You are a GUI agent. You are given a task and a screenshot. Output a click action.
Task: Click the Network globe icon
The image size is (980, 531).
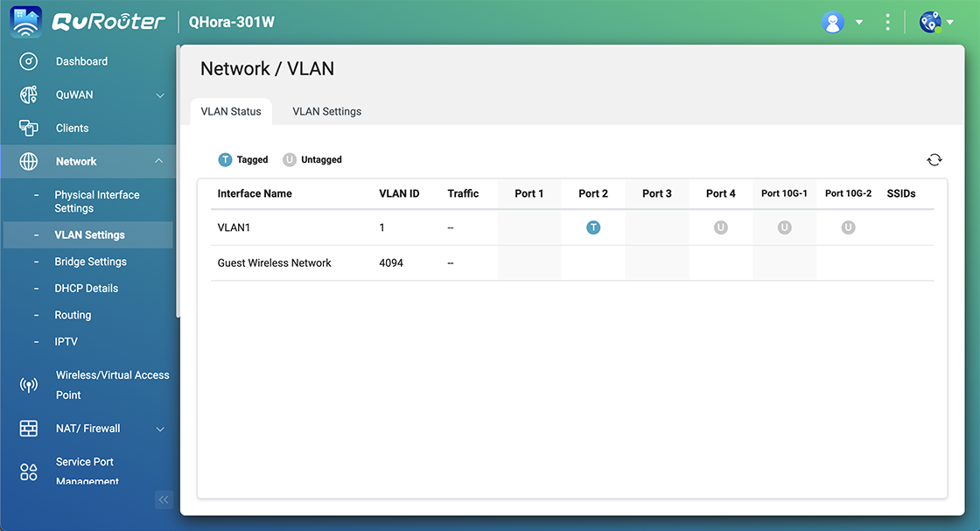pos(29,161)
